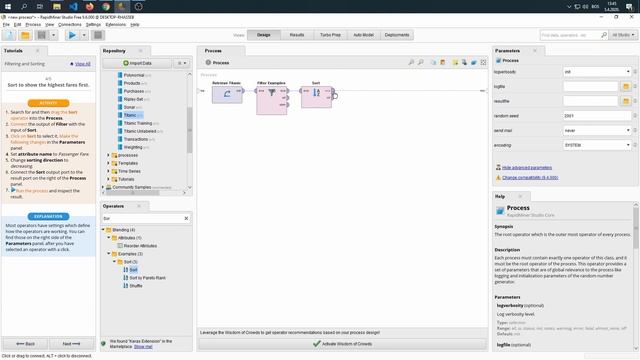Switch to the Turbo Prep view
This screenshot has width=640, height=360.
tap(330, 35)
